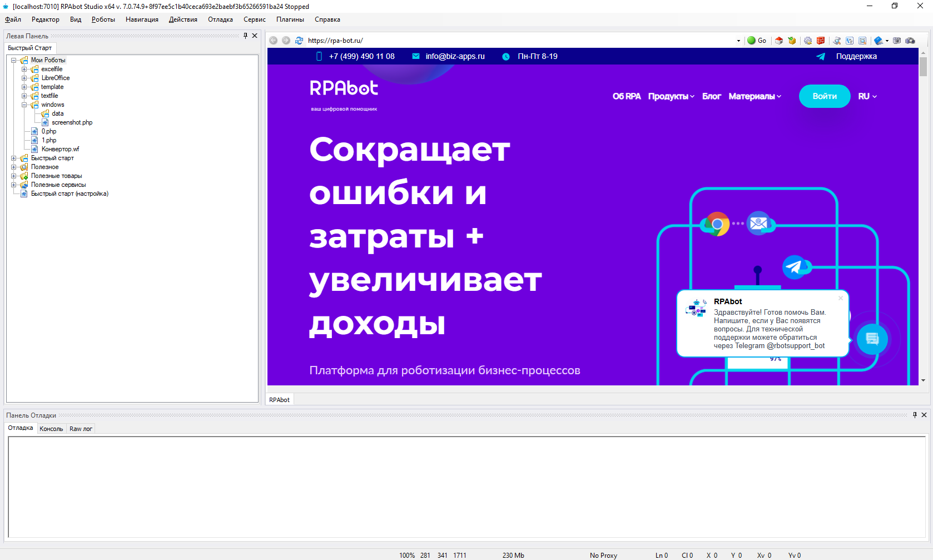Image resolution: width=933 pixels, height=560 pixels.
Task: Click the red brick firewall icon
Action: (x=821, y=41)
